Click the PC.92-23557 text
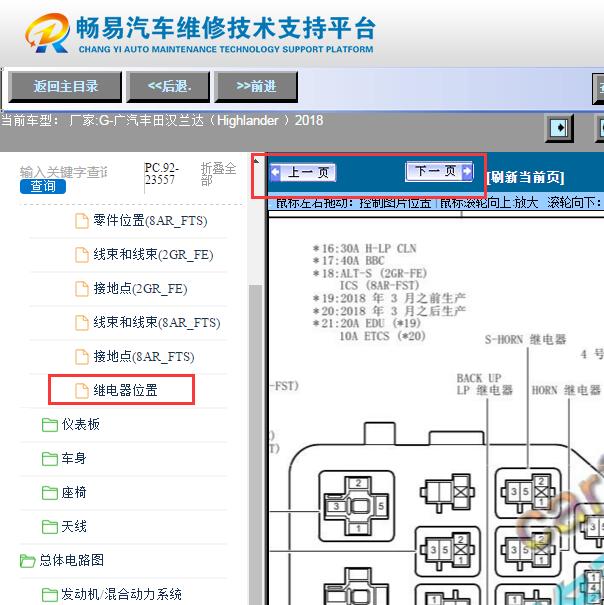The width and height of the screenshot is (604, 605). point(161,174)
